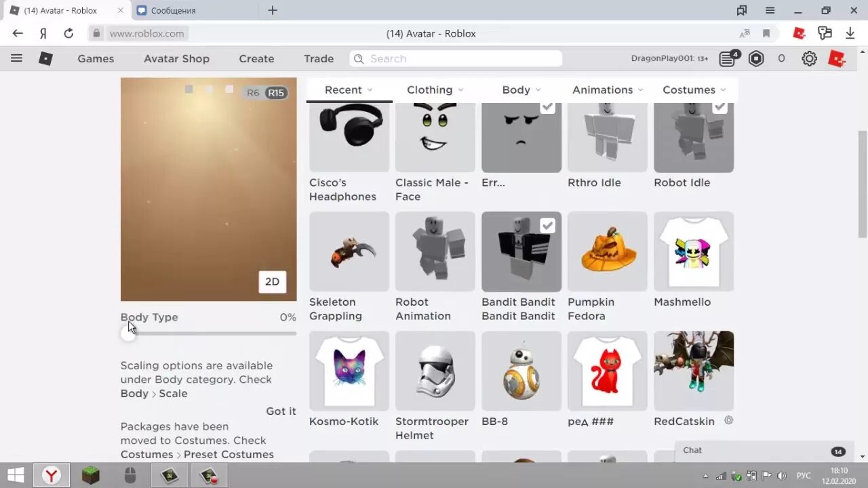Open Windows Start menu
The height and width of the screenshot is (488, 868).
pyautogui.click(x=16, y=476)
